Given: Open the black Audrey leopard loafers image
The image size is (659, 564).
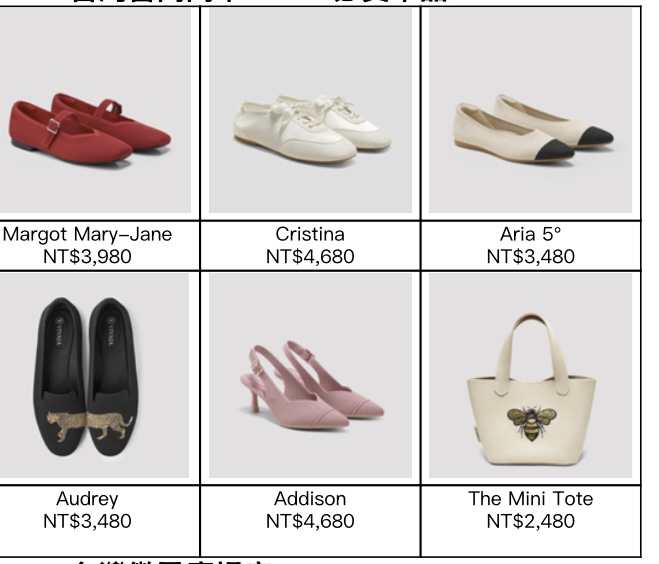Looking at the screenshot, I should click(94, 375).
